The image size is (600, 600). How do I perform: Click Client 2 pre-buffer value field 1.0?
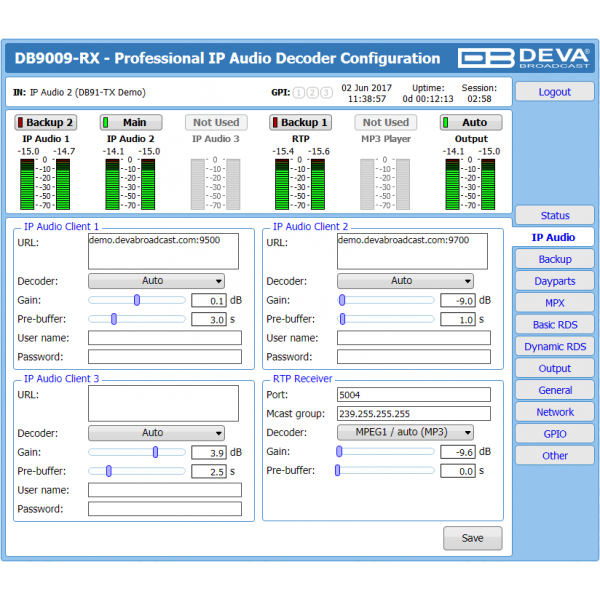point(458,320)
